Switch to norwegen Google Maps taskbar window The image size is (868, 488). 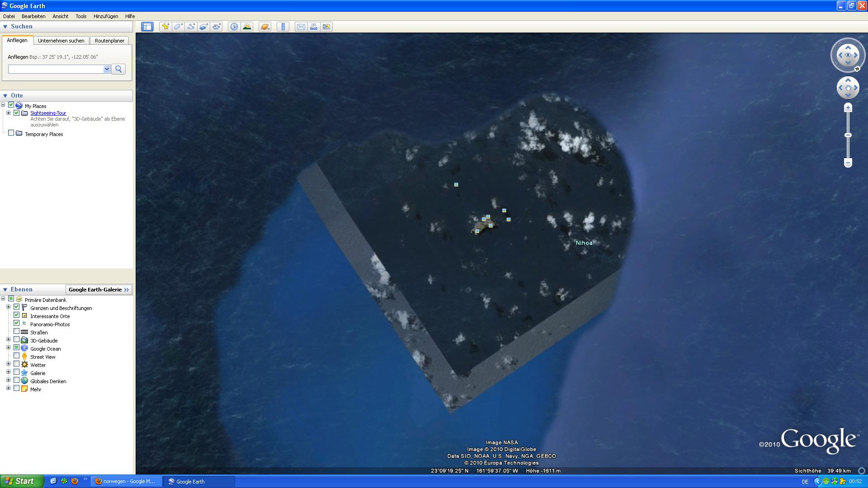(x=127, y=481)
